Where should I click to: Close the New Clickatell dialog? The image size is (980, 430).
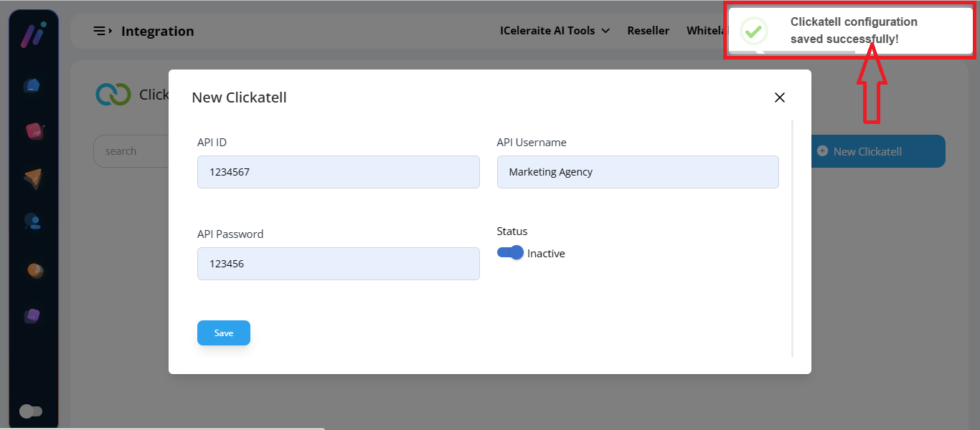click(x=779, y=97)
